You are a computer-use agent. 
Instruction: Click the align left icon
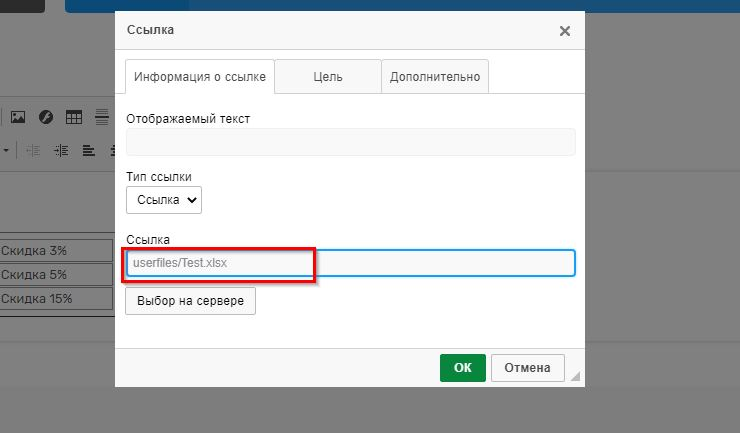coord(89,150)
